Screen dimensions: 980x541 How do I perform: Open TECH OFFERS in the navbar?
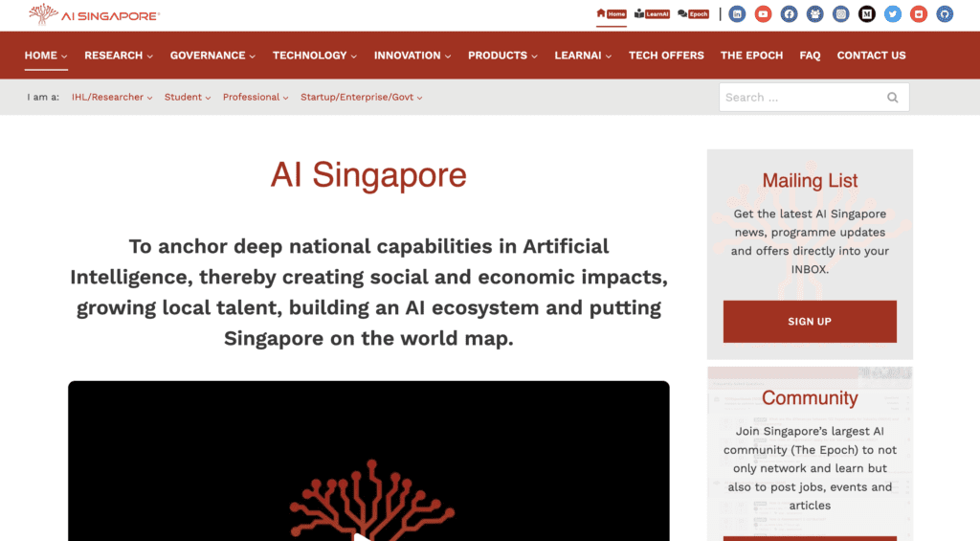[x=666, y=56]
